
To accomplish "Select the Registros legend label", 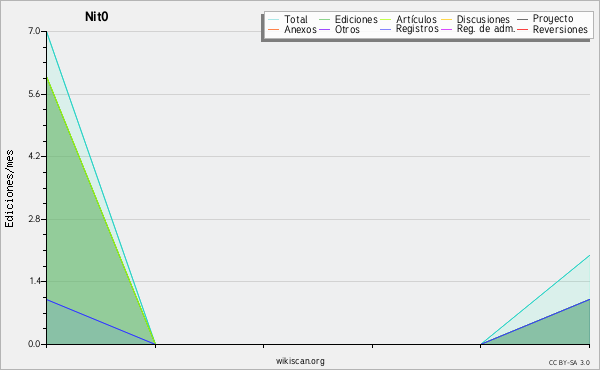I will pyautogui.click(x=417, y=29).
